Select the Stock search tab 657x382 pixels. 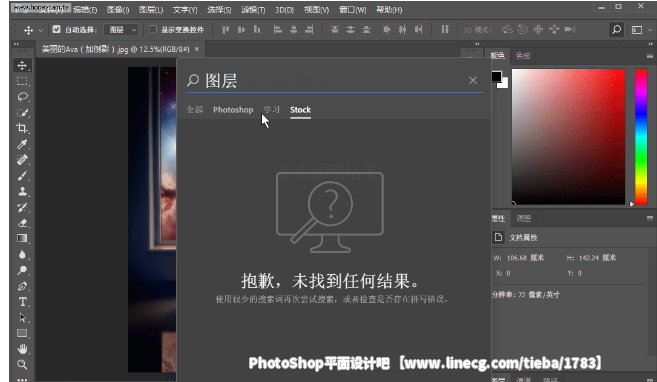300,110
